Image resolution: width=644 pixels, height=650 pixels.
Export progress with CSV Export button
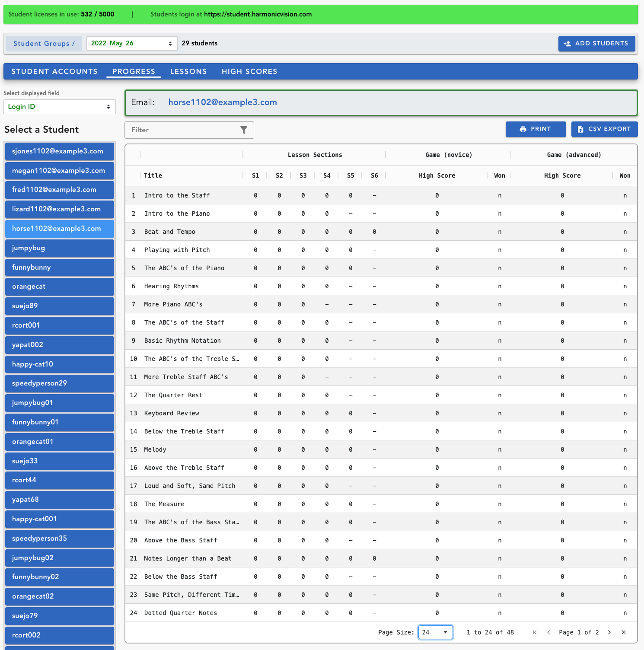point(604,129)
